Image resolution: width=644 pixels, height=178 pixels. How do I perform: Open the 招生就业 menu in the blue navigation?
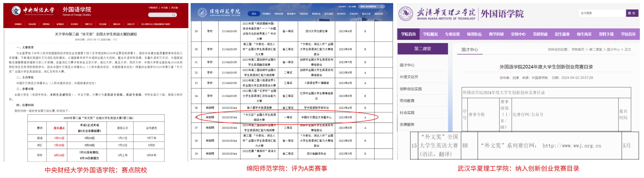[329, 14]
